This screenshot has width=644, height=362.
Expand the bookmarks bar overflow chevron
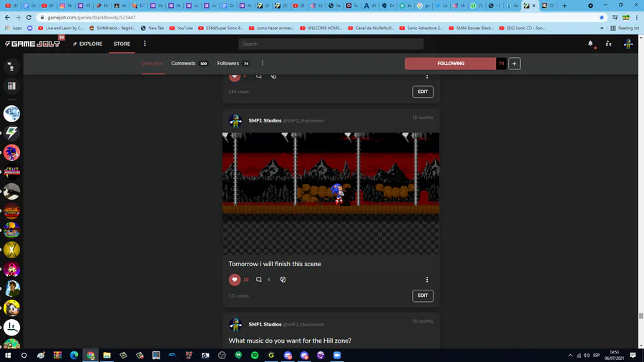(602, 28)
